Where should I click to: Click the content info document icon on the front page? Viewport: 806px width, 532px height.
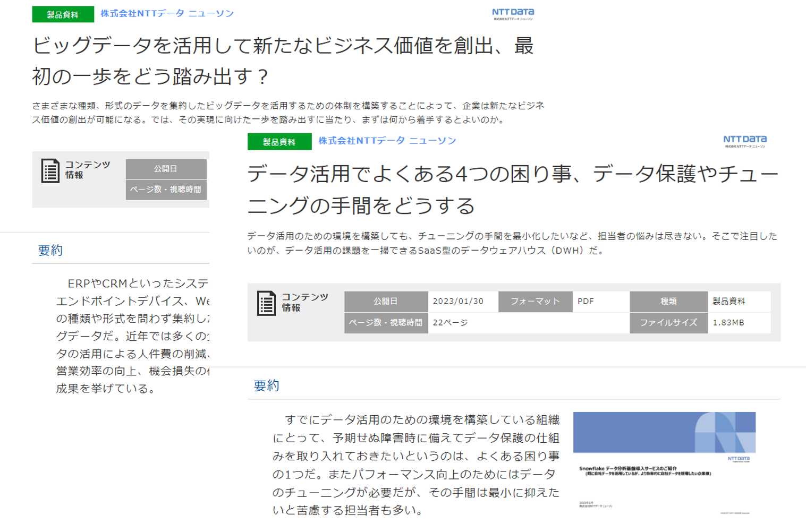point(266,303)
